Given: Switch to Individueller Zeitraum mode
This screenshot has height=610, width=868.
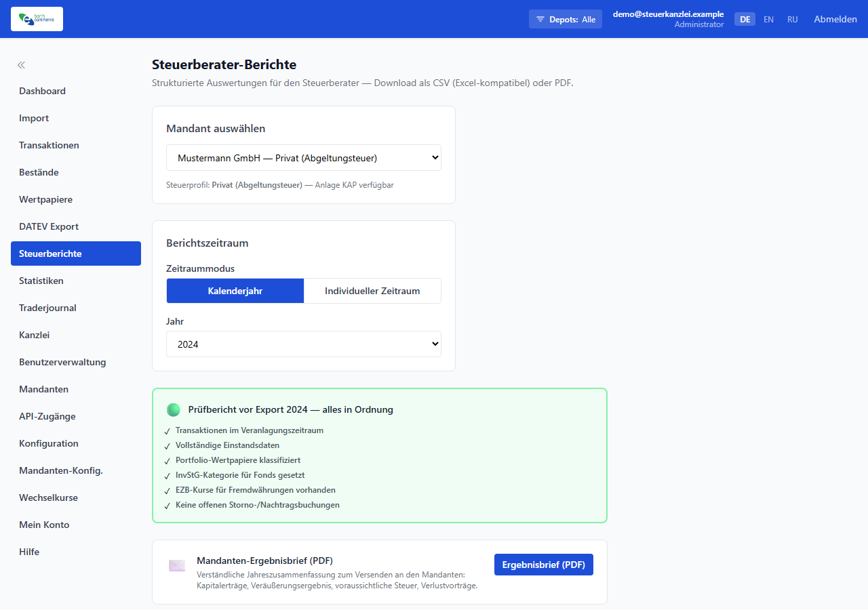Looking at the screenshot, I should click(372, 291).
